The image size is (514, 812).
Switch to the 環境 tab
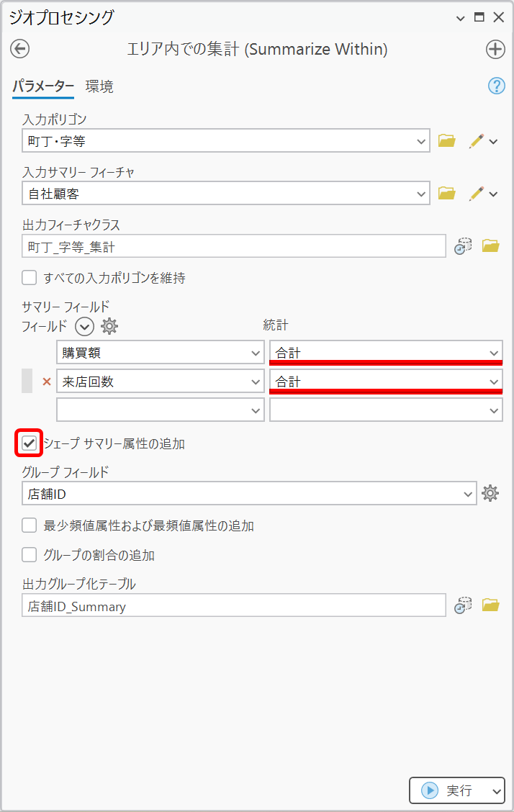point(99,87)
